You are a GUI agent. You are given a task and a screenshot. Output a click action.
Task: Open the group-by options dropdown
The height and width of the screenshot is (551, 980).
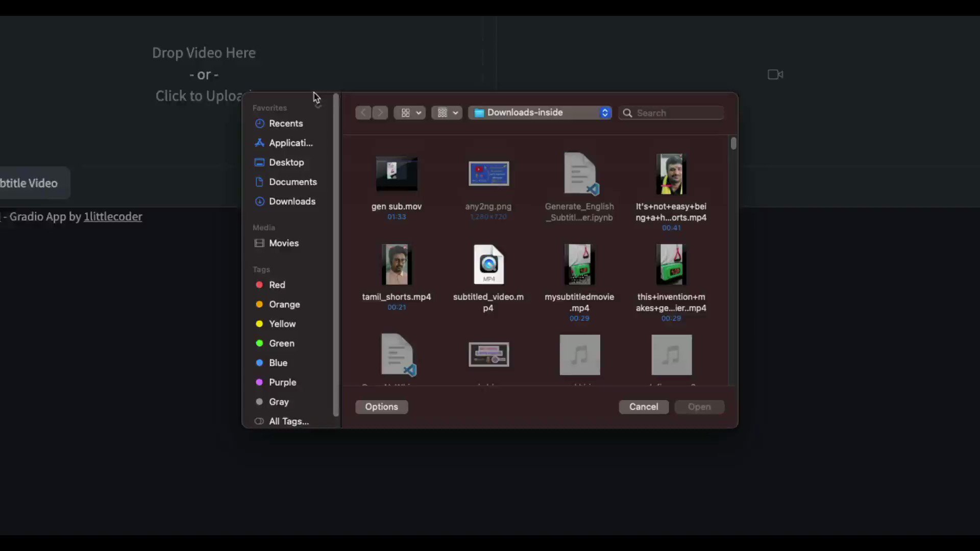(447, 113)
